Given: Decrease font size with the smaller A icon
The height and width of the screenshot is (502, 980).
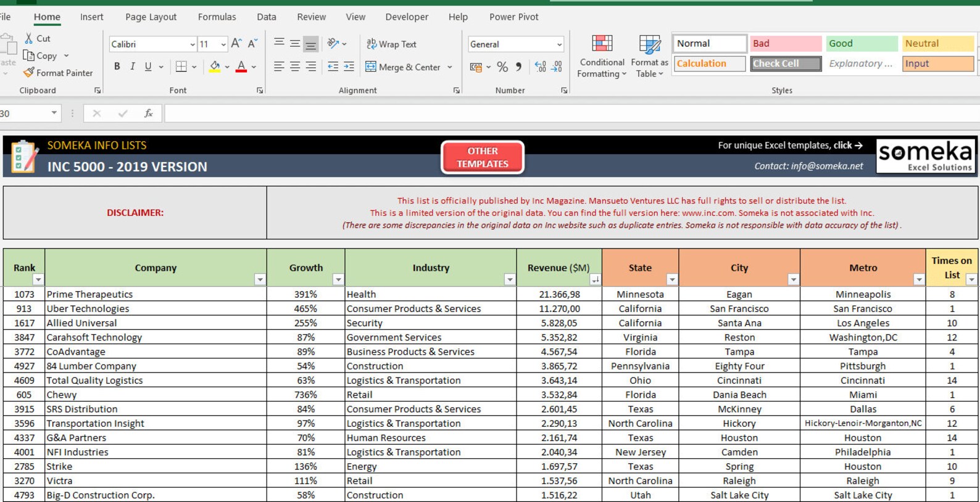Looking at the screenshot, I should pos(252,44).
